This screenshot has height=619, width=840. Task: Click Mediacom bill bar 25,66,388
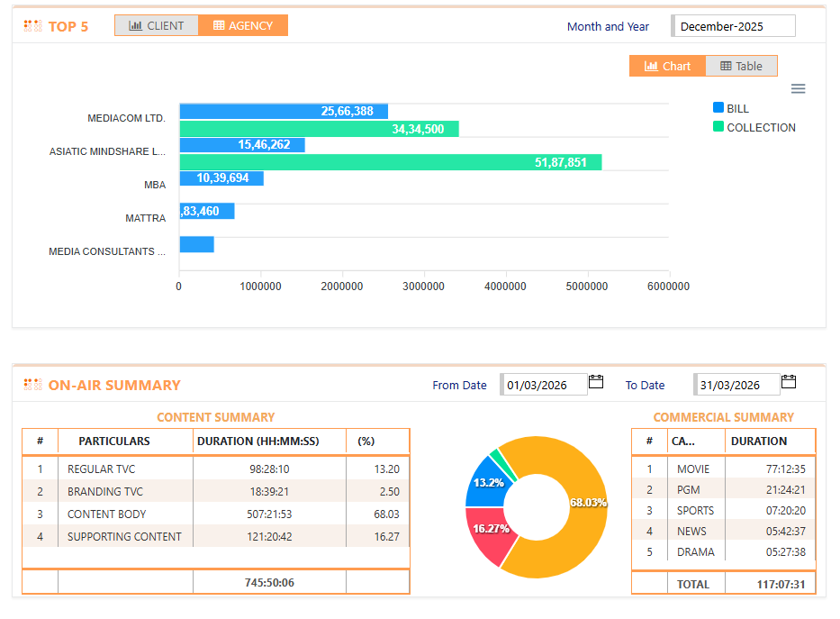(284, 111)
